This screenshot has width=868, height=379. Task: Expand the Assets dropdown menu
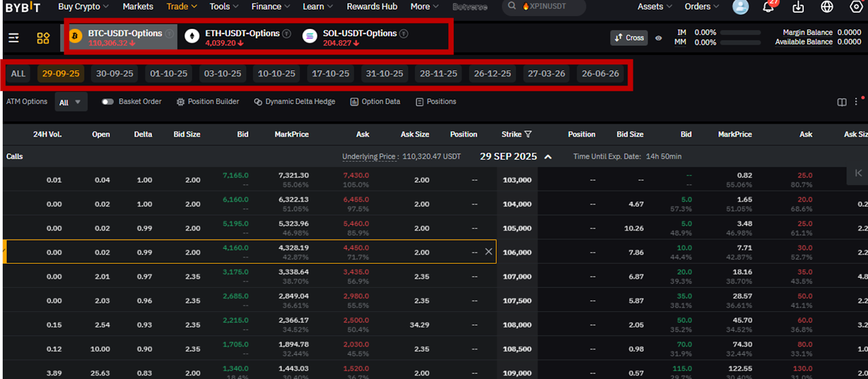tap(655, 7)
